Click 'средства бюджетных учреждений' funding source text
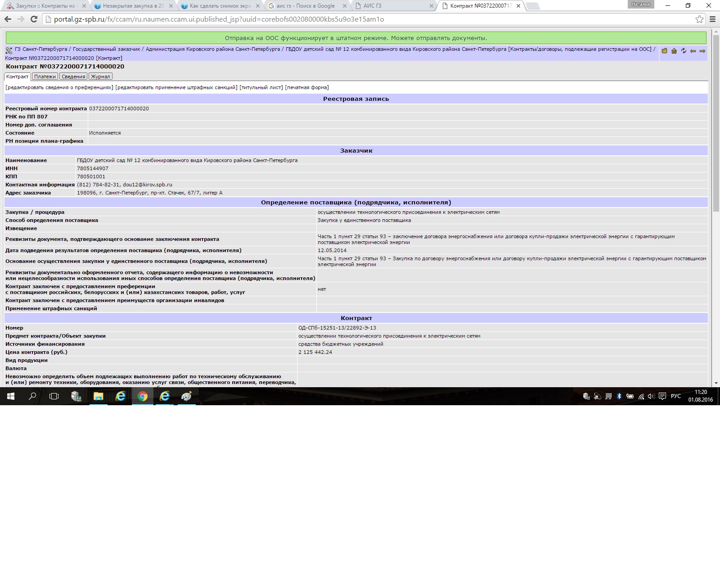 pyautogui.click(x=341, y=344)
